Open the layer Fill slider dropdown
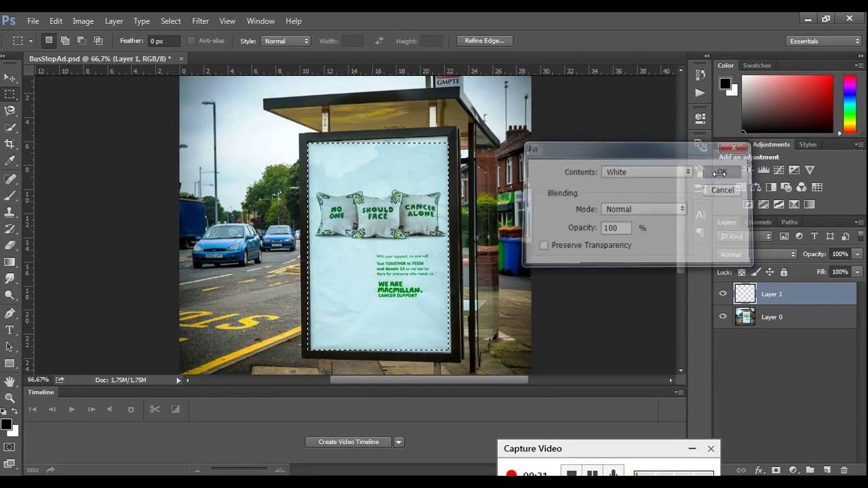The width and height of the screenshot is (868, 488). point(858,272)
